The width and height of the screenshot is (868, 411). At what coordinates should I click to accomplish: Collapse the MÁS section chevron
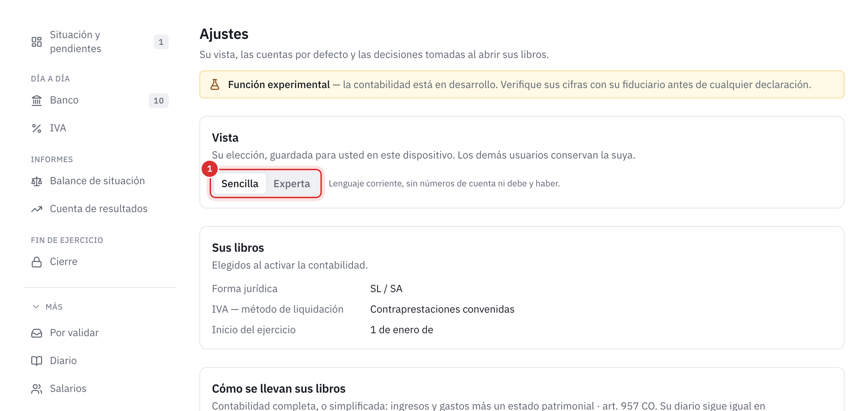(36, 307)
